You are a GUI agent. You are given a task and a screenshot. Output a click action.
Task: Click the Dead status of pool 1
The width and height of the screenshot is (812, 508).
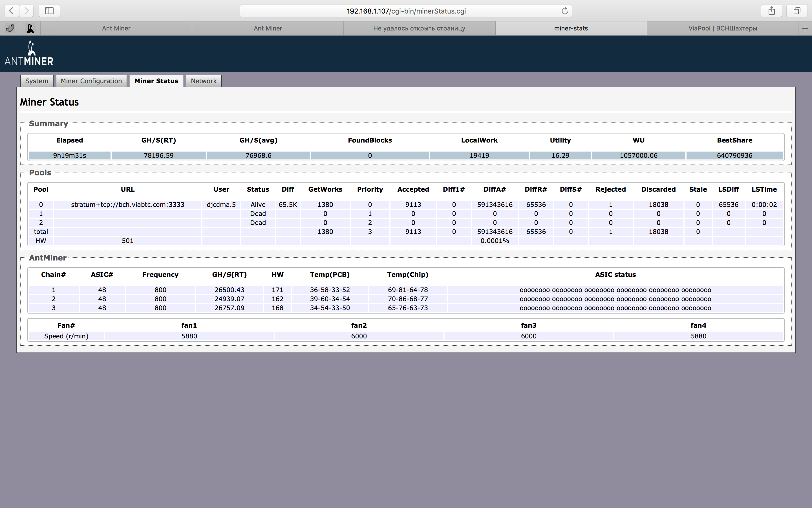pyautogui.click(x=258, y=214)
